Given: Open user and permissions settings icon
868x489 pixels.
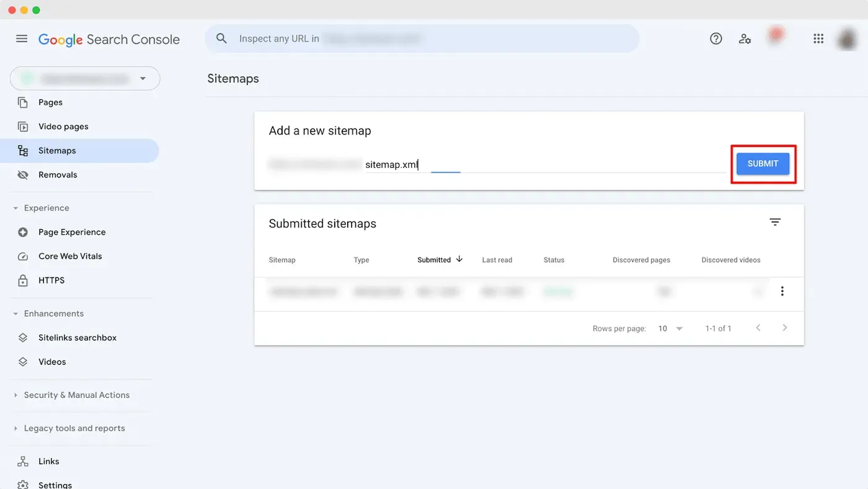Looking at the screenshot, I should [x=745, y=38].
